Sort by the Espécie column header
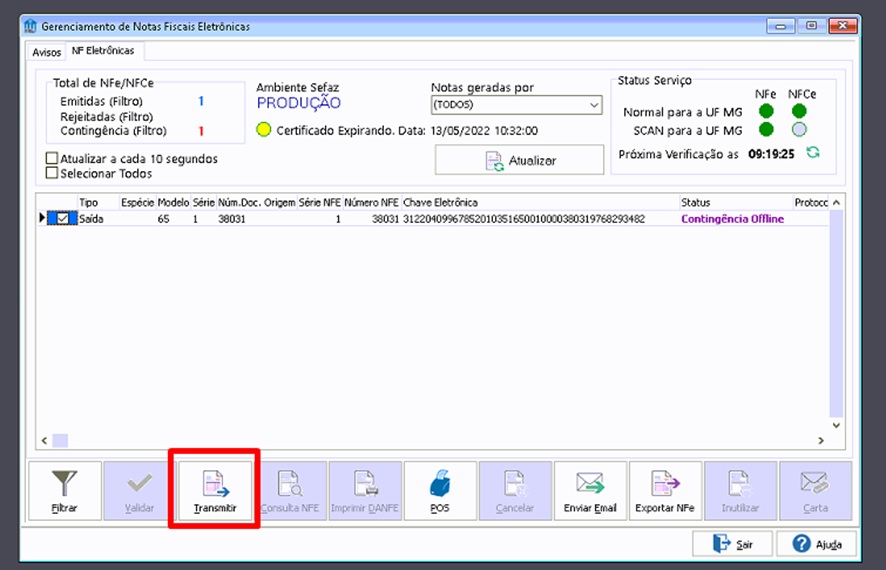886x570 pixels. coord(137,202)
